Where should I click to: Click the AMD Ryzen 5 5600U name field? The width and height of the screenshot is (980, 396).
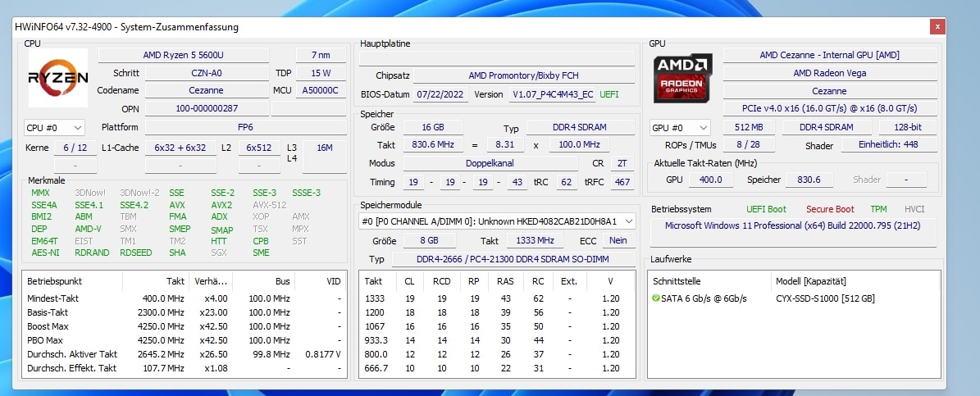183,55
